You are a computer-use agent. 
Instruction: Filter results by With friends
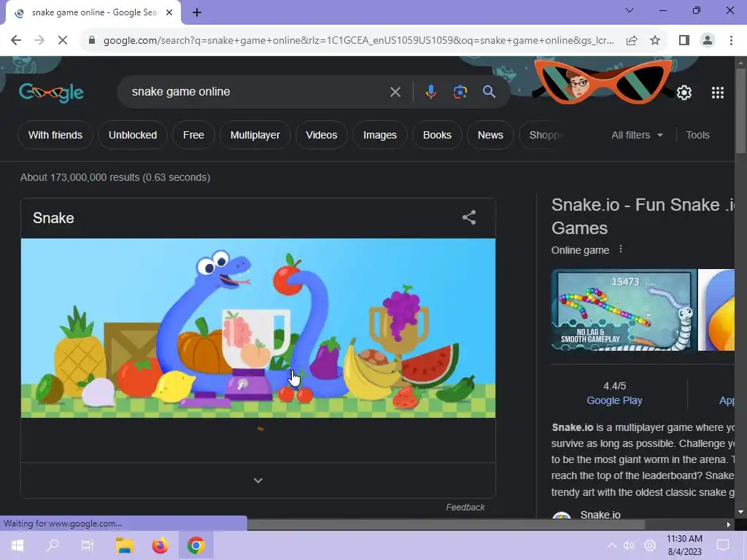pos(55,135)
